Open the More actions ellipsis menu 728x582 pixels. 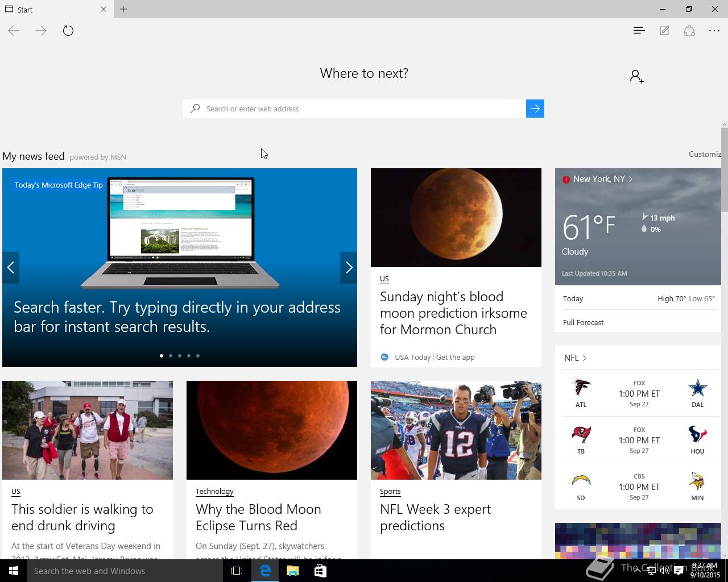pyautogui.click(x=714, y=31)
